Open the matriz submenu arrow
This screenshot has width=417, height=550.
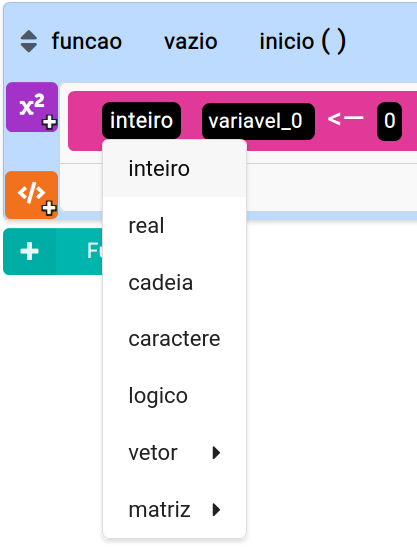[216, 510]
